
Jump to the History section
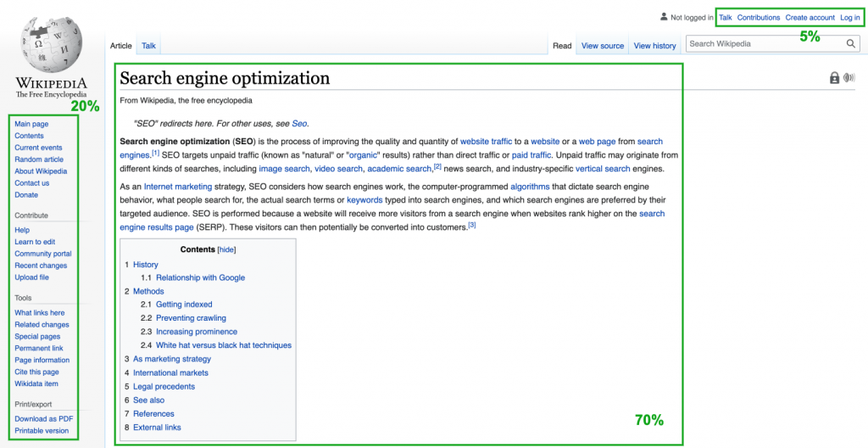click(x=146, y=265)
